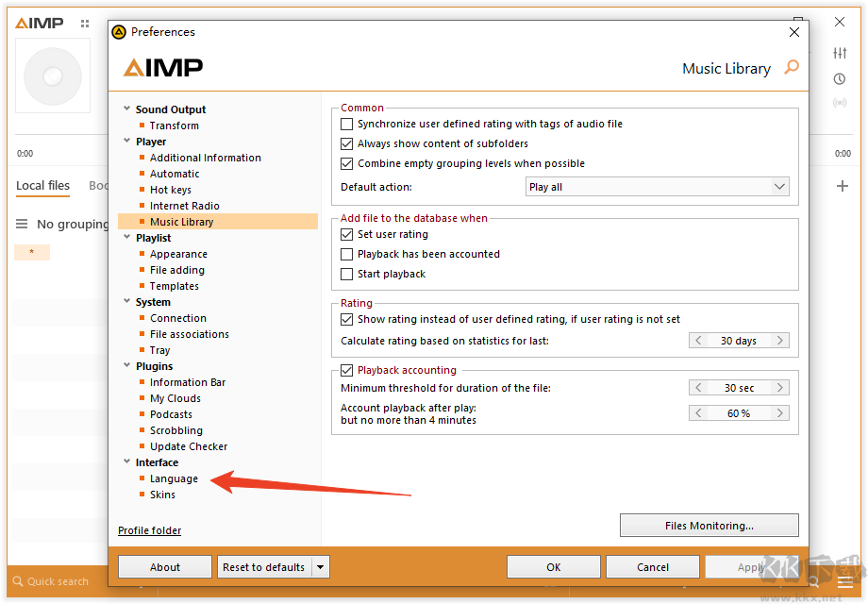
Task: Click the Quick search field
Action: click(x=58, y=581)
